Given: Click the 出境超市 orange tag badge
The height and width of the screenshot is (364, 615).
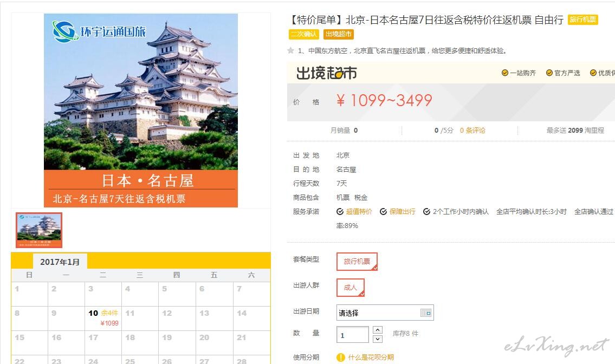Looking at the screenshot, I should tap(339, 34).
